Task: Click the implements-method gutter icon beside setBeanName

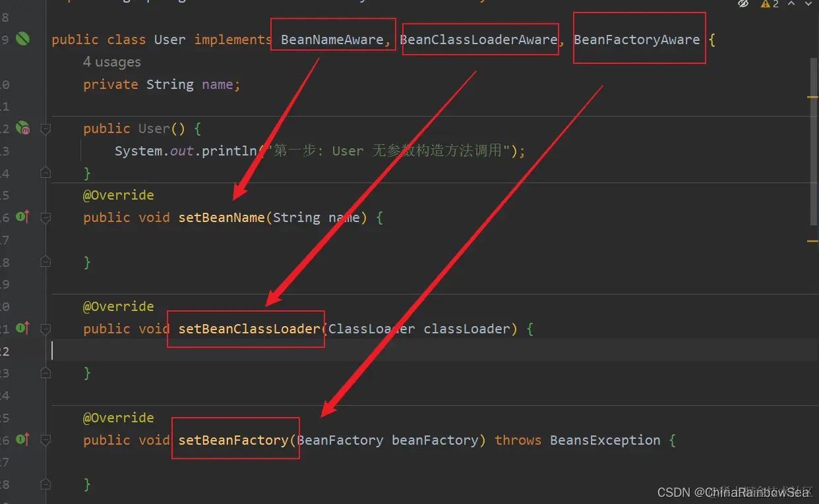Action: [x=22, y=216]
